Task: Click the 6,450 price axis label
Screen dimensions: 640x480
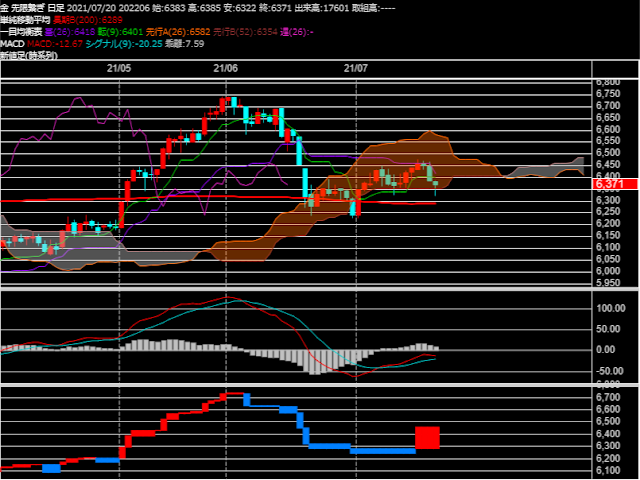Action: pos(608,164)
